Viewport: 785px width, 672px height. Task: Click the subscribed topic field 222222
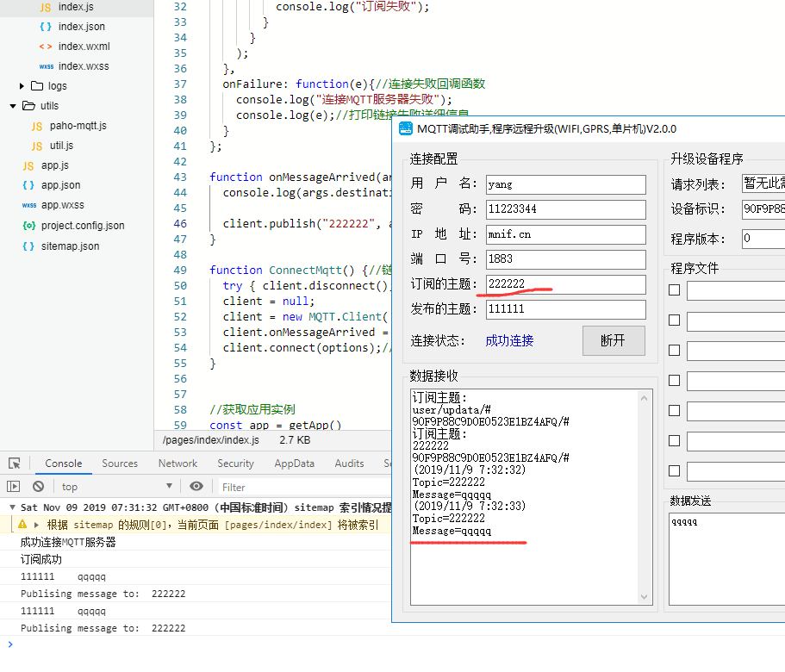[x=566, y=284]
